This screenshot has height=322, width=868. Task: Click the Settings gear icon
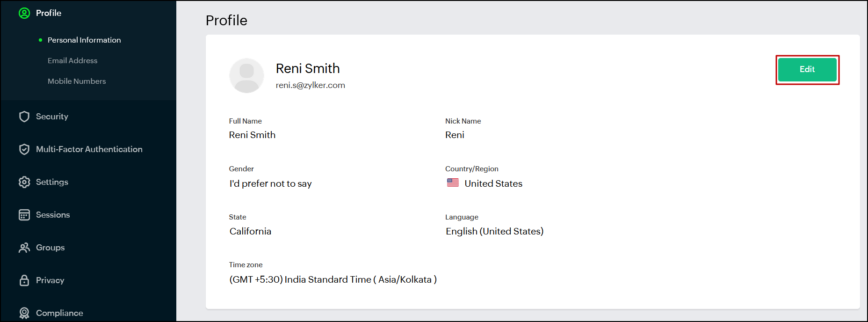(24, 182)
